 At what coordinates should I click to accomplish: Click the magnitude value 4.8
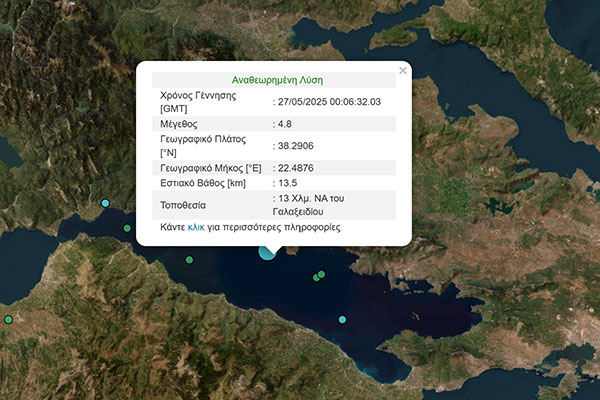coord(287,125)
